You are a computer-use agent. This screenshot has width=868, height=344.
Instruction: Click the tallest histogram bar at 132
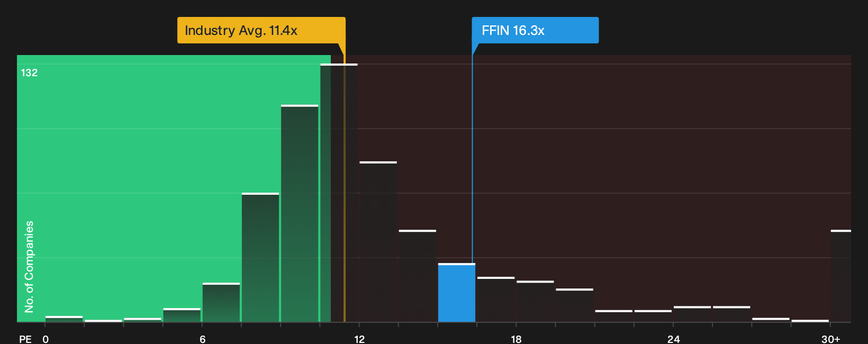pos(339,193)
